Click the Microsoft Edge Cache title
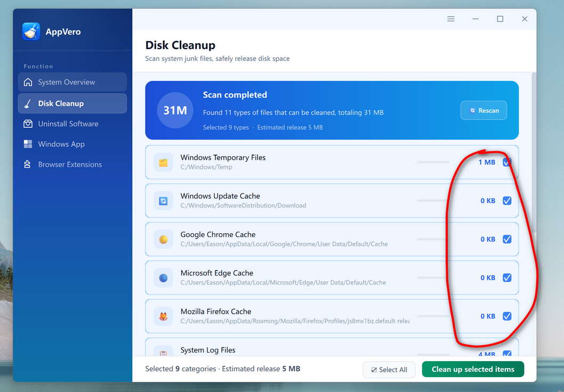This screenshot has width=564, height=392. pos(217,273)
